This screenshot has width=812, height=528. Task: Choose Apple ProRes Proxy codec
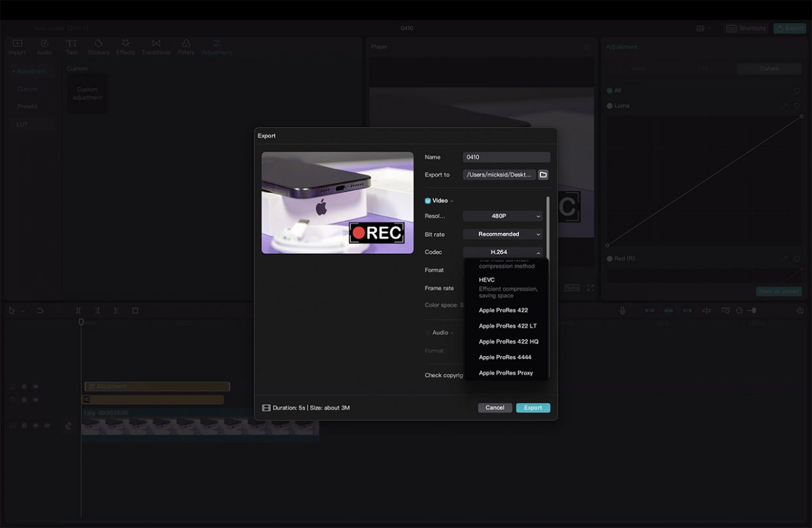click(506, 373)
